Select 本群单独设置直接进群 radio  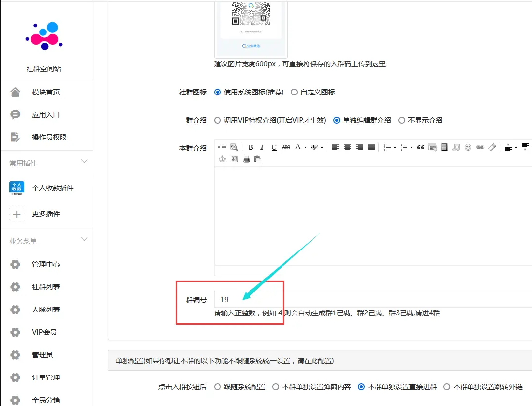[x=361, y=387]
